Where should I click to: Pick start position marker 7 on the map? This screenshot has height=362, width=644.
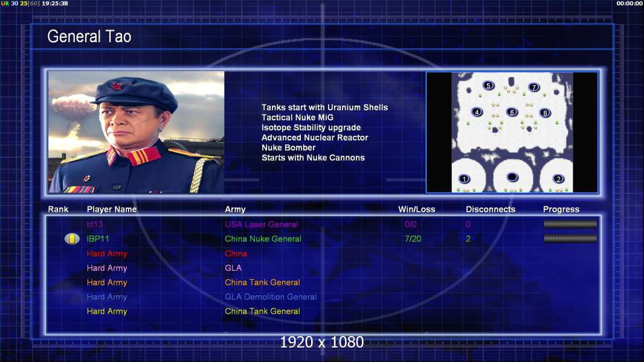[x=534, y=87]
